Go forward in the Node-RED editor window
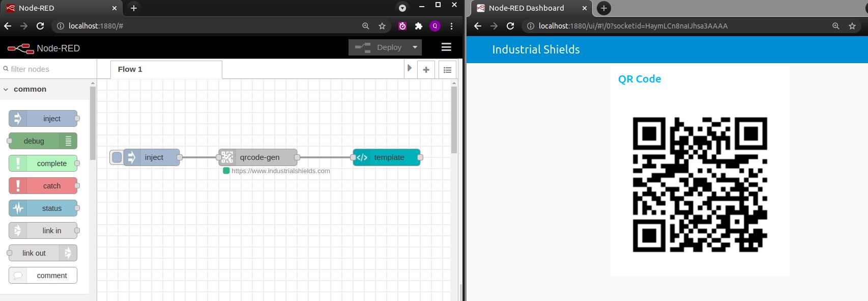Screen dimensions: 868x301 click(24, 26)
